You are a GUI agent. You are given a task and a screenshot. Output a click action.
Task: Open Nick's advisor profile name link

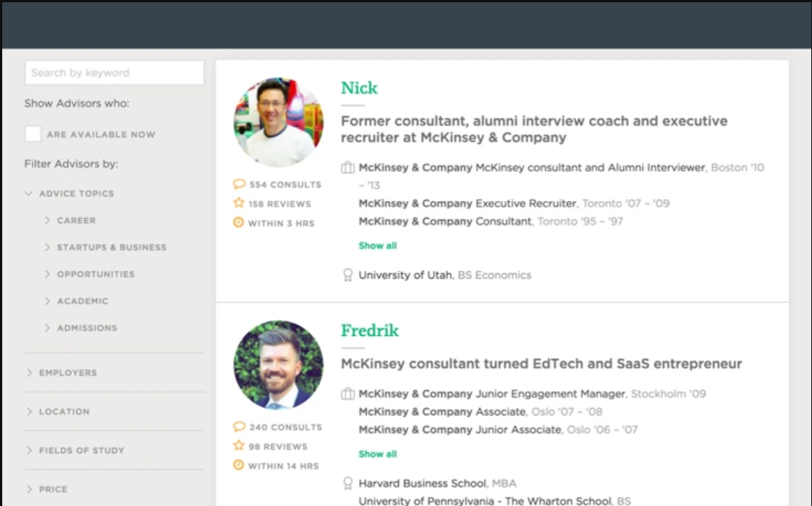(x=359, y=88)
